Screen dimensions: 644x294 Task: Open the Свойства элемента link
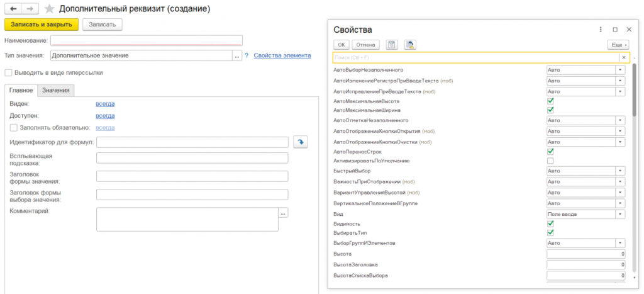[x=282, y=55]
